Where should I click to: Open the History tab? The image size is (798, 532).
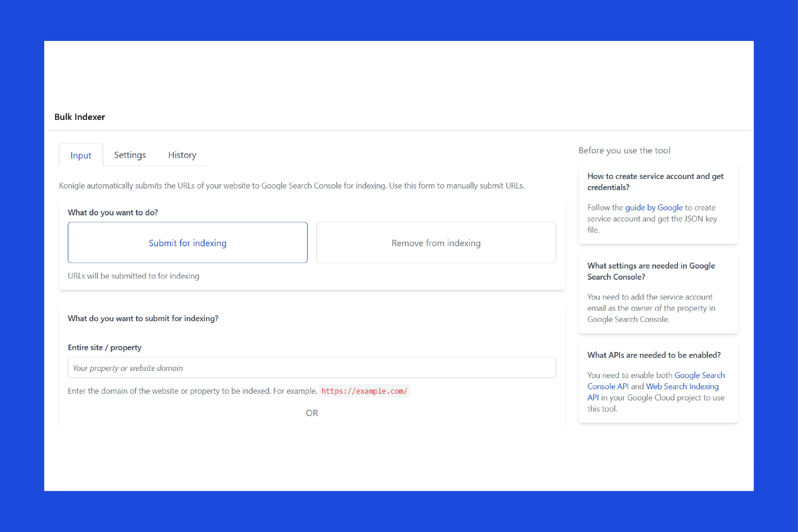tap(182, 155)
